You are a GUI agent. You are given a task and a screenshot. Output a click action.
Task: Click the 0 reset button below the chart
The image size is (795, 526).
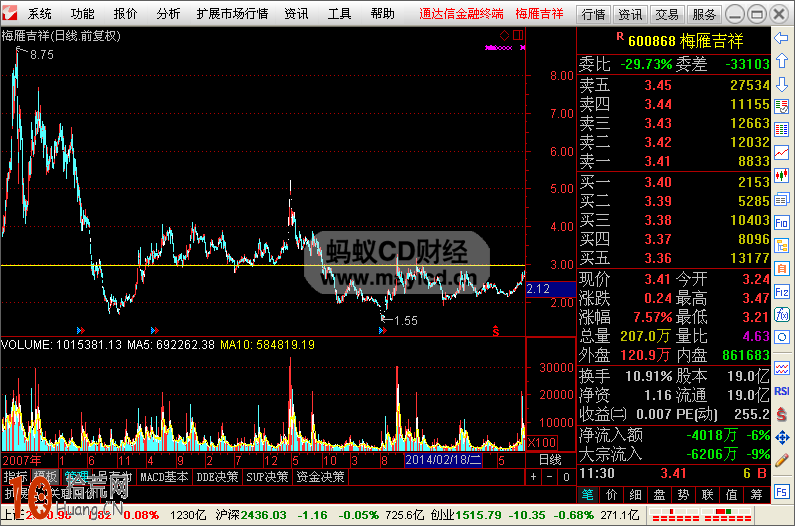pos(566,477)
